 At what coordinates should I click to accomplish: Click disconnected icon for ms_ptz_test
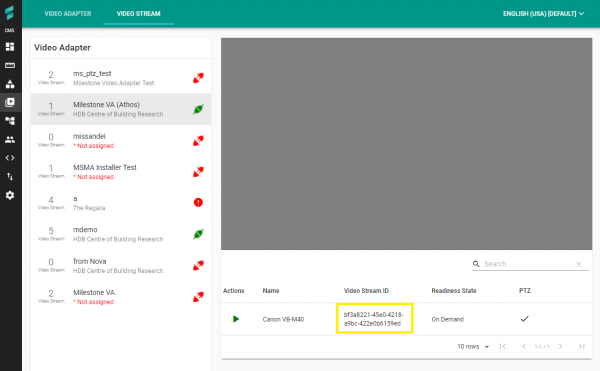click(x=198, y=78)
